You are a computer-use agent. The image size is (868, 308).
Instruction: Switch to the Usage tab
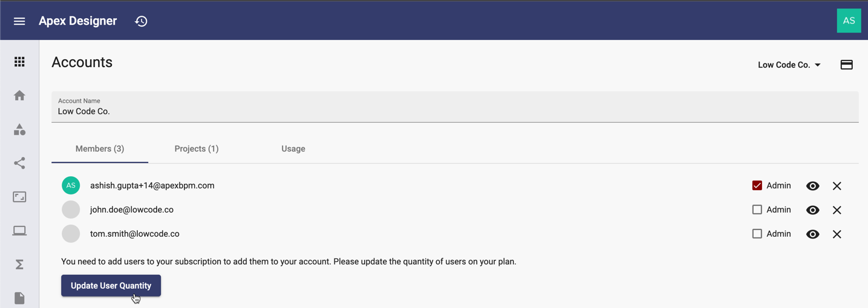293,149
